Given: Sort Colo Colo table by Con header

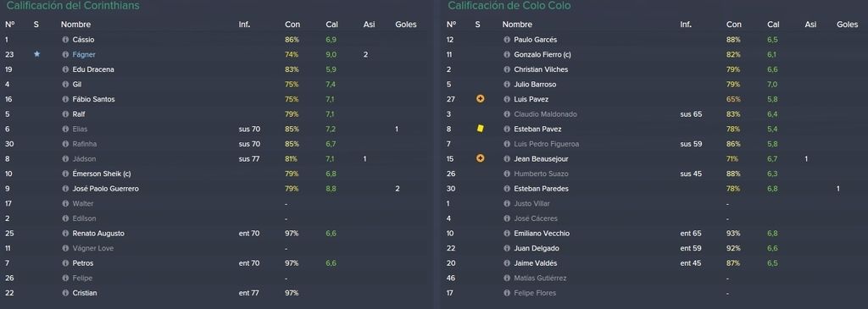Looking at the screenshot, I should coord(733,25).
